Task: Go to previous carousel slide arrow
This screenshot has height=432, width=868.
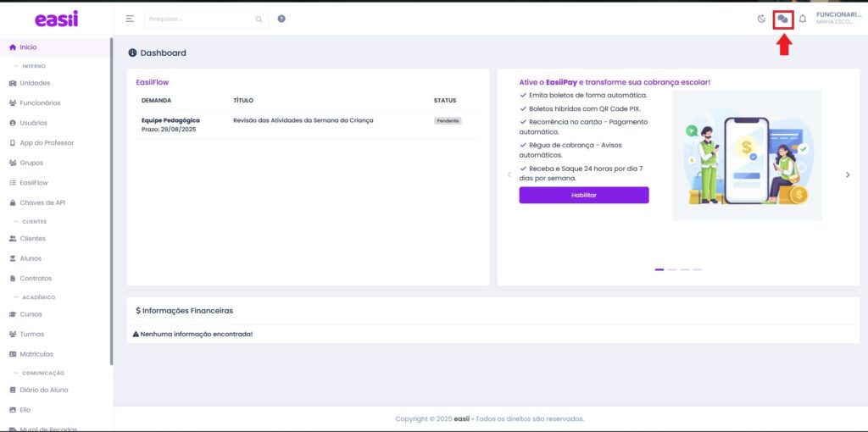Action: 509,174
